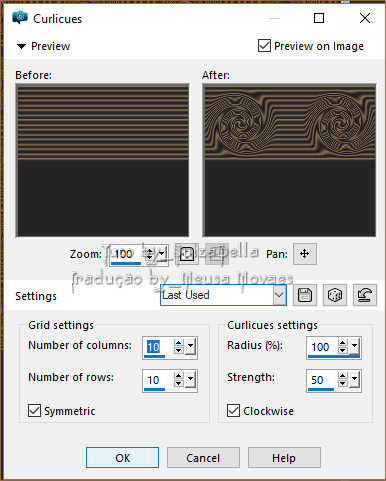Disable the Clockwise checkbox
The width and height of the screenshot is (386, 481).
[x=233, y=411]
